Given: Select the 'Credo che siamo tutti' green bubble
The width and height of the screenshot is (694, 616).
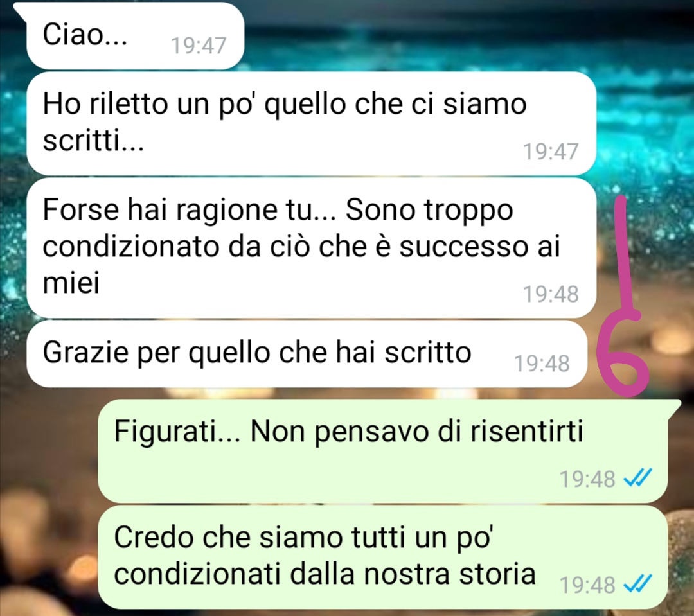Looking at the screenshot, I should [383, 557].
